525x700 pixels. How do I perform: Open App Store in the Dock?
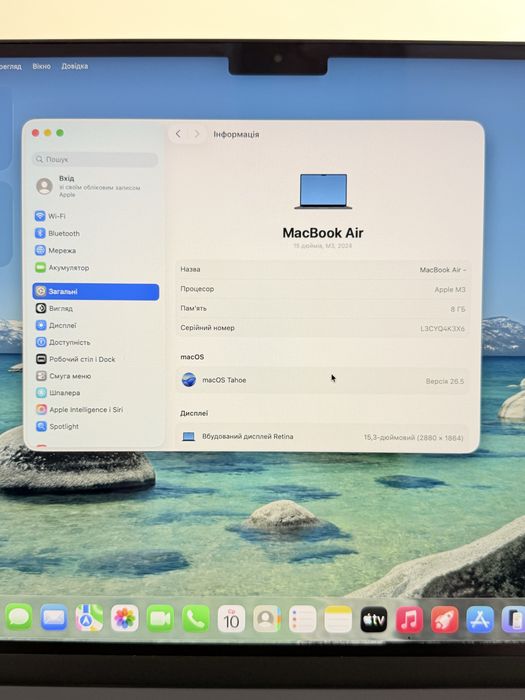point(480,620)
